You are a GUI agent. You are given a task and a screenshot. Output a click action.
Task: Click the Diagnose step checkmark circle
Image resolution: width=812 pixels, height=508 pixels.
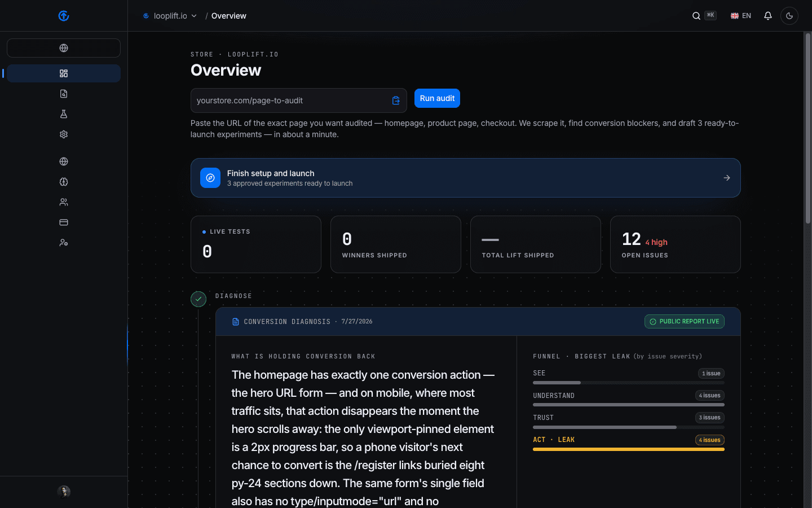198,299
